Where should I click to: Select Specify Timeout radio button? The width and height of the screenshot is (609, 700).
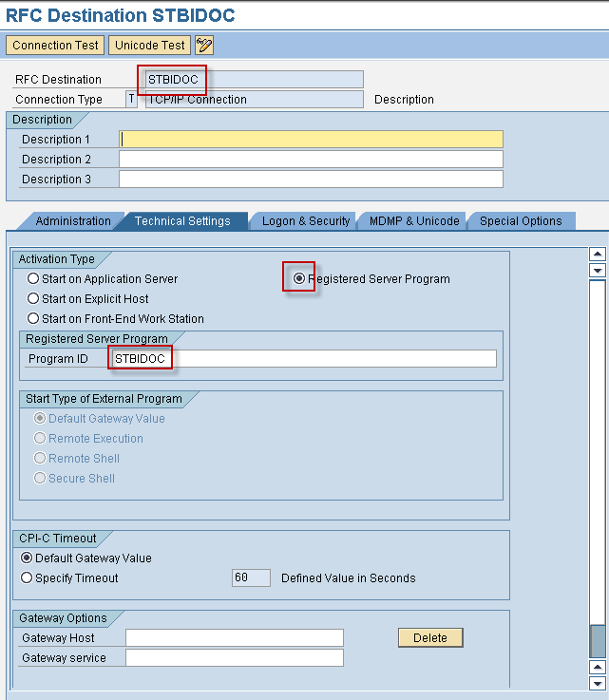[x=27, y=577]
